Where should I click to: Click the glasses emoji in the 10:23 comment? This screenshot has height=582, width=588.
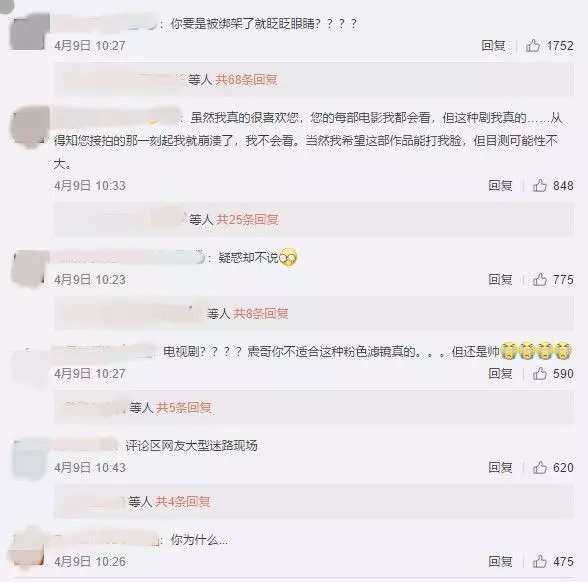tap(288, 258)
